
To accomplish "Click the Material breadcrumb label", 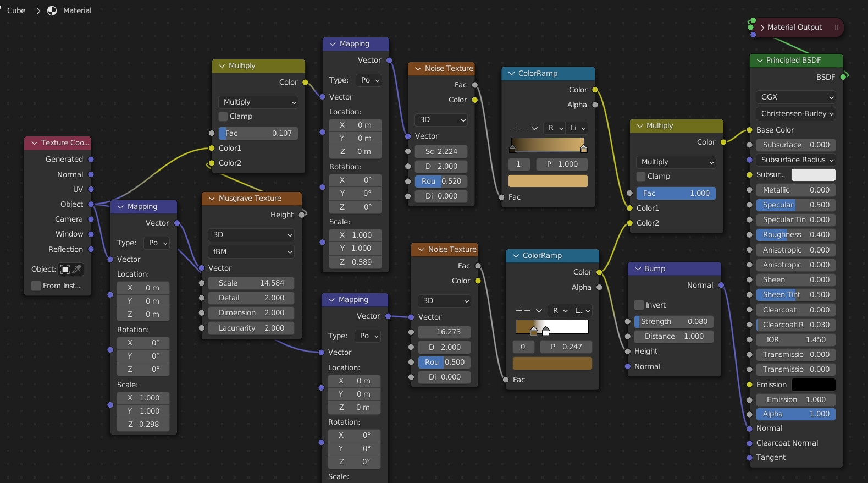I will click(x=77, y=10).
